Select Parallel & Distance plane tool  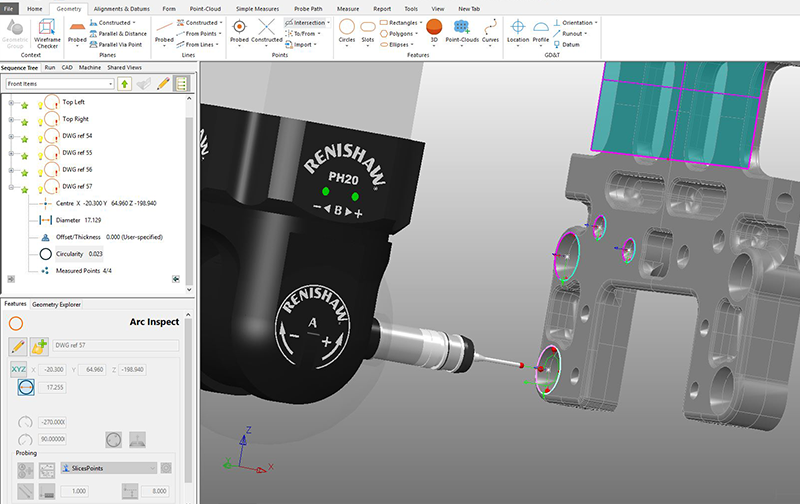(118, 34)
